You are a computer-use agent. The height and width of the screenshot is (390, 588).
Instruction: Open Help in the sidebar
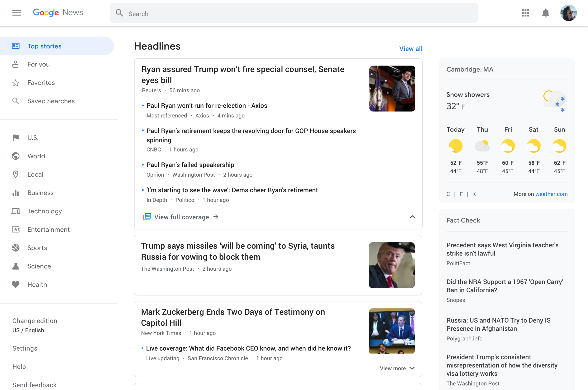click(x=19, y=367)
